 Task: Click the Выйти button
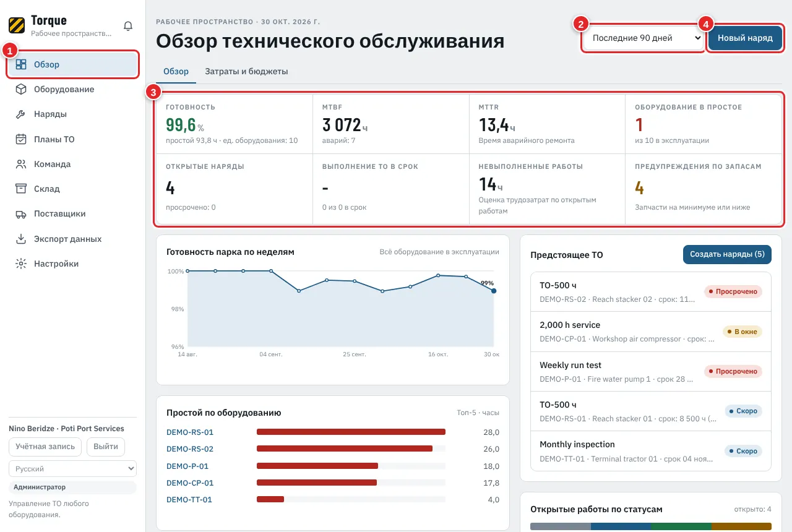click(x=106, y=447)
